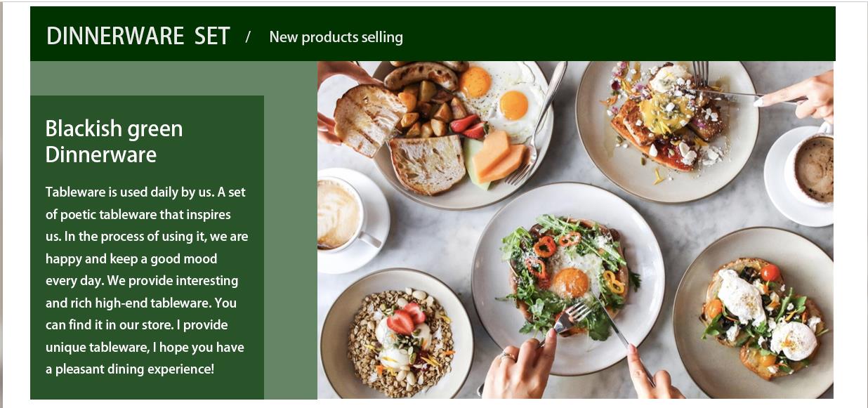
Task: Click the DINNERWARE SET heading
Action: pyautogui.click(x=138, y=36)
